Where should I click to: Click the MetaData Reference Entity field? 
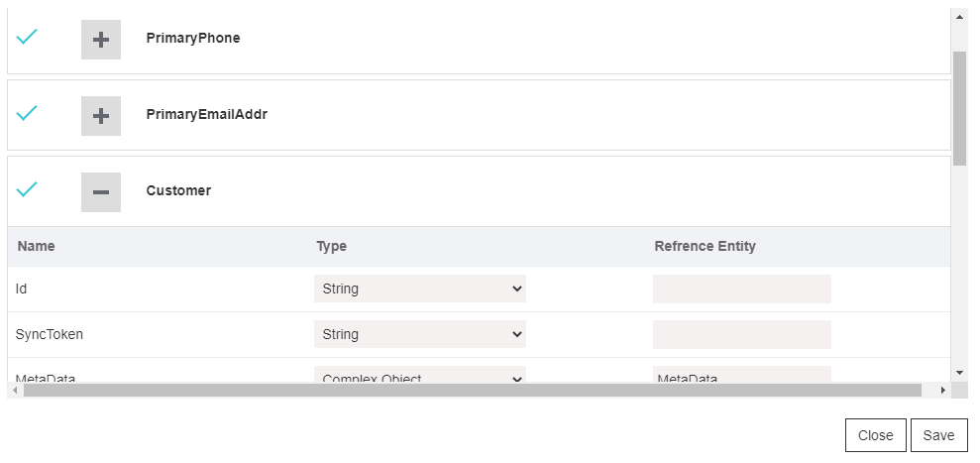coord(741,376)
